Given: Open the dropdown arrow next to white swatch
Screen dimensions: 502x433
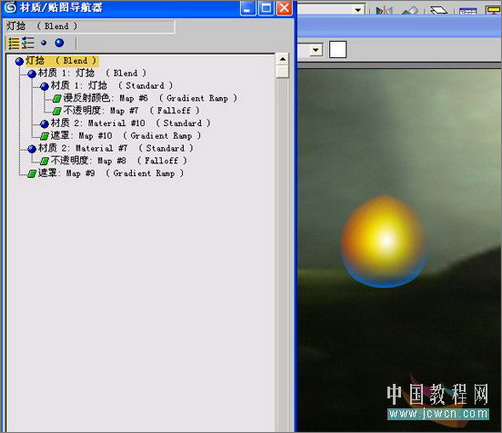Looking at the screenshot, I should (x=316, y=50).
